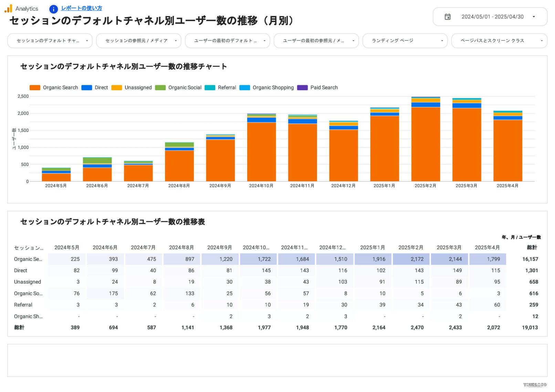Expand the ランディング ページ filter dropdown
Image resolution: width=555 pixels, height=392 pixels.
405,41
